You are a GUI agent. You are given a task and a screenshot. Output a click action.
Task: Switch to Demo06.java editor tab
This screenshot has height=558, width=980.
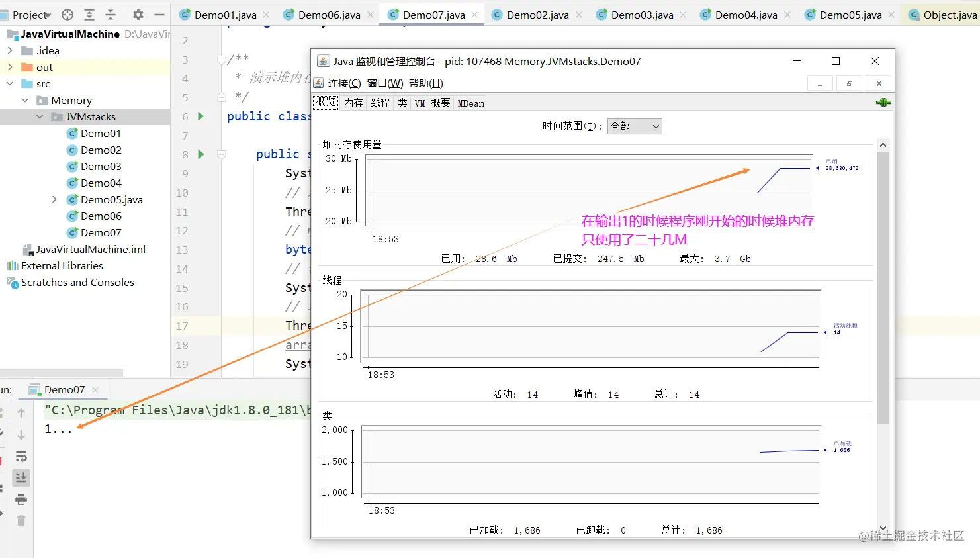point(330,15)
